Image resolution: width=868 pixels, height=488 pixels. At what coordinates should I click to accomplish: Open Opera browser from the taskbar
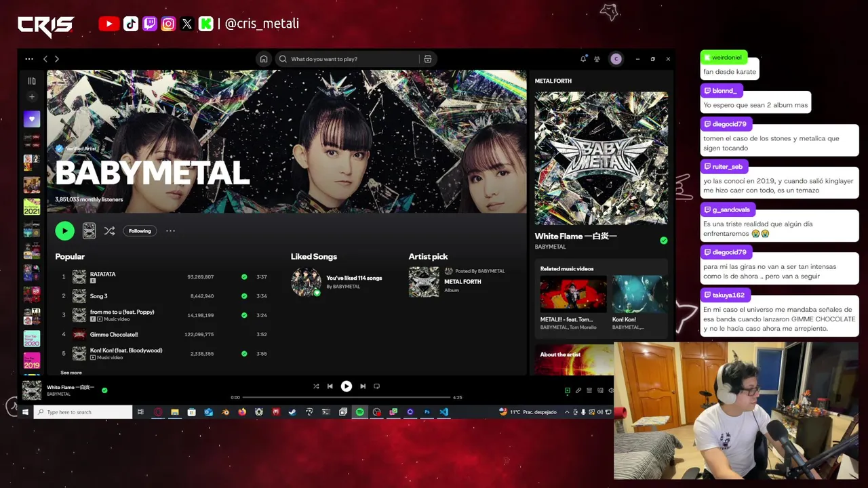click(x=158, y=412)
